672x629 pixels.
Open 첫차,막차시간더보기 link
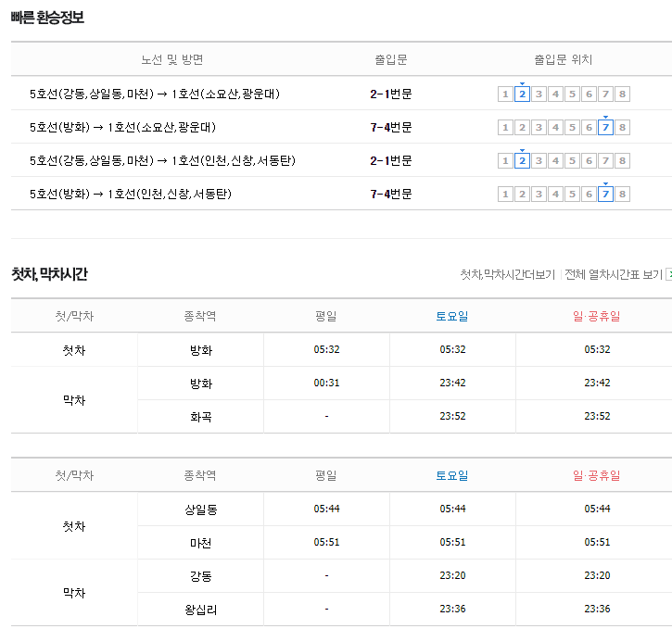(x=507, y=274)
